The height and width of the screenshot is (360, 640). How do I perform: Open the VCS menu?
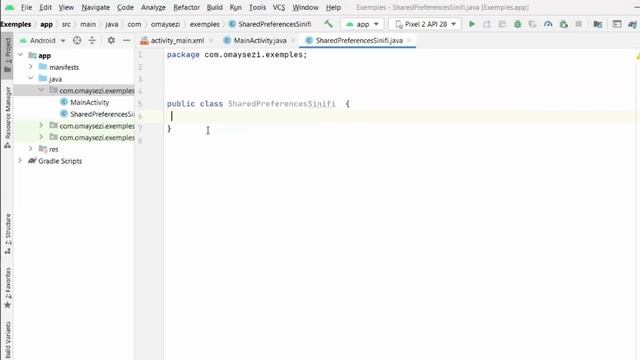click(x=279, y=7)
